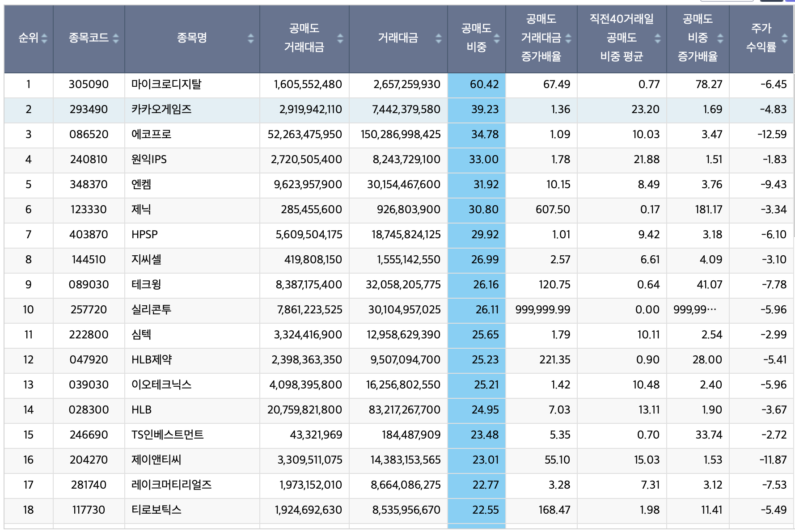The image size is (795, 532).
Task: Select stock name 제닉
Action: click(x=141, y=209)
